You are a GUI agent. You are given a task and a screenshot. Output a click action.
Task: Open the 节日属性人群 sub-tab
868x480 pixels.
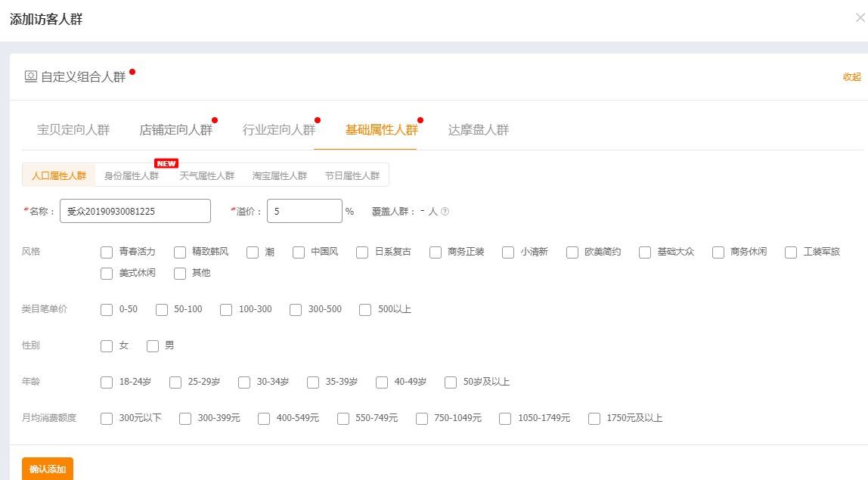(352, 175)
